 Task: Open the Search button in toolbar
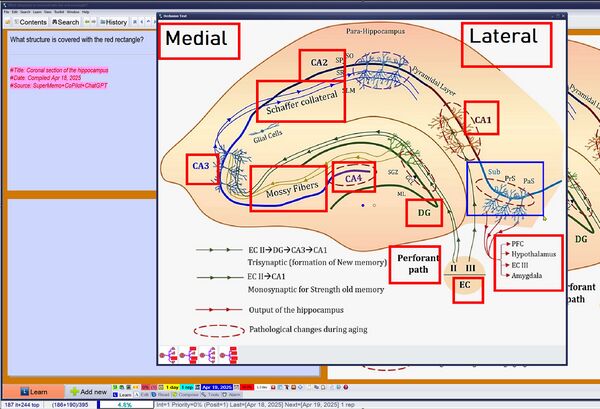pos(65,22)
